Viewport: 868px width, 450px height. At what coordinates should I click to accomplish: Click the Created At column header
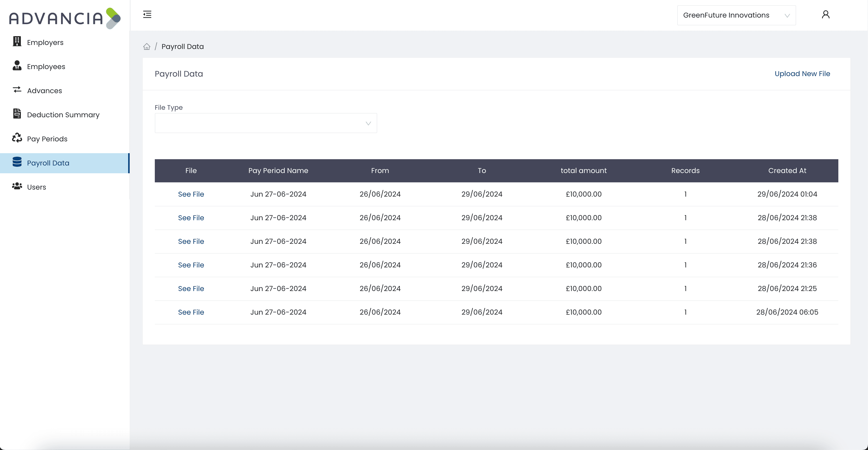787,171
